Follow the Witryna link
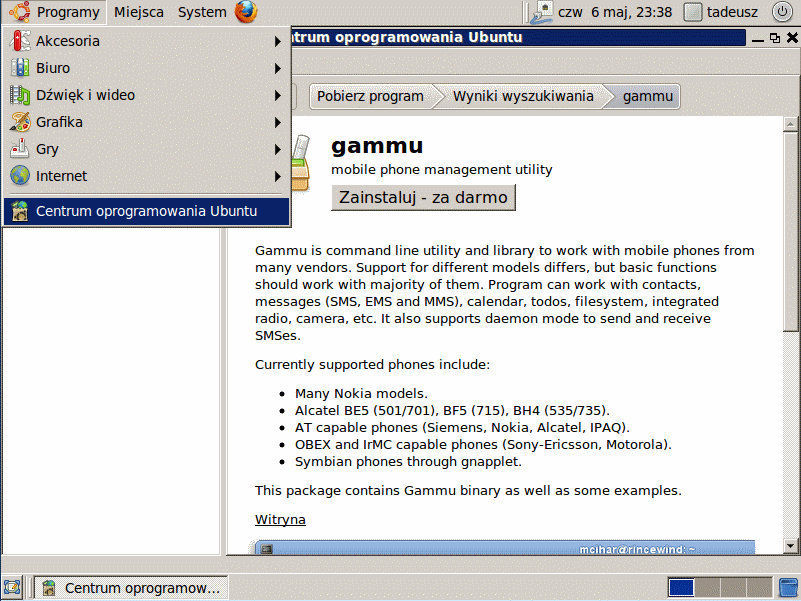The image size is (801, 601). point(280,519)
